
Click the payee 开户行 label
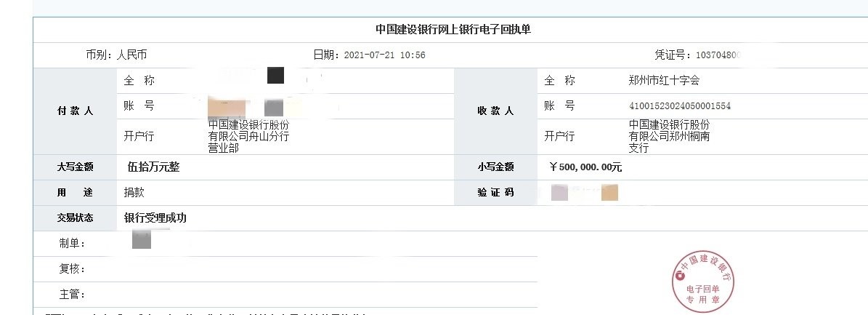[559, 136]
